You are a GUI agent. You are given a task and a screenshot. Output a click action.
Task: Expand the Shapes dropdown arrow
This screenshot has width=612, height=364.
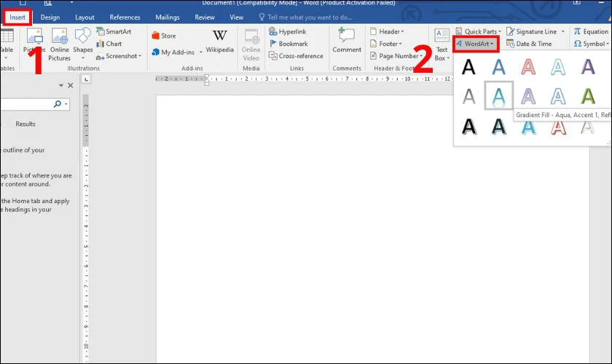coord(83,58)
